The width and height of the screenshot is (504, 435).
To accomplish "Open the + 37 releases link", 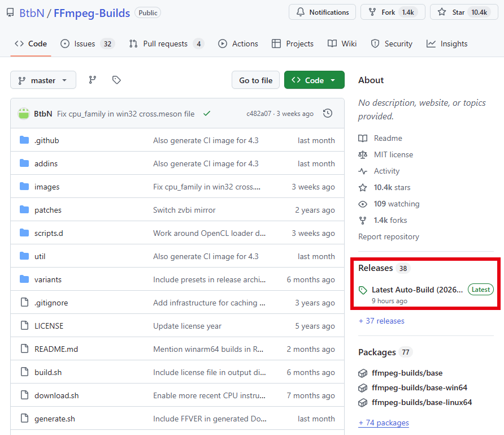I will point(381,321).
